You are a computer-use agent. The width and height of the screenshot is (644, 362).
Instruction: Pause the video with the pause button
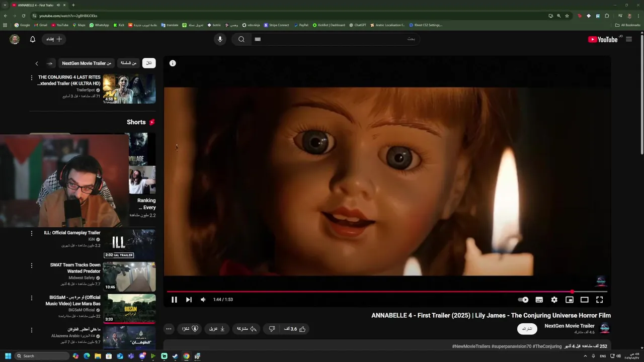(x=174, y=300)
